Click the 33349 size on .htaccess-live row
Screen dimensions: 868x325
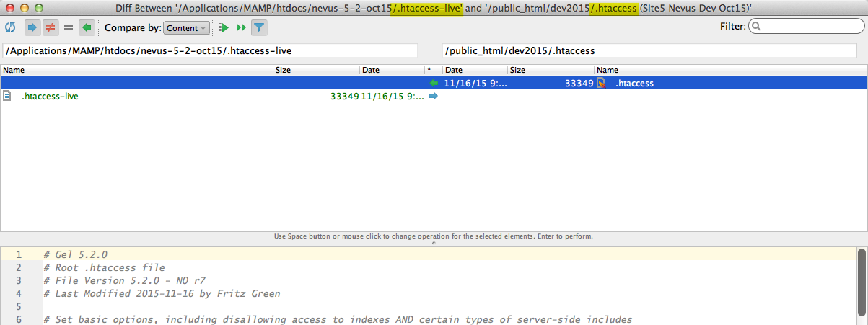pyautogui.click(x=344, y=96)
